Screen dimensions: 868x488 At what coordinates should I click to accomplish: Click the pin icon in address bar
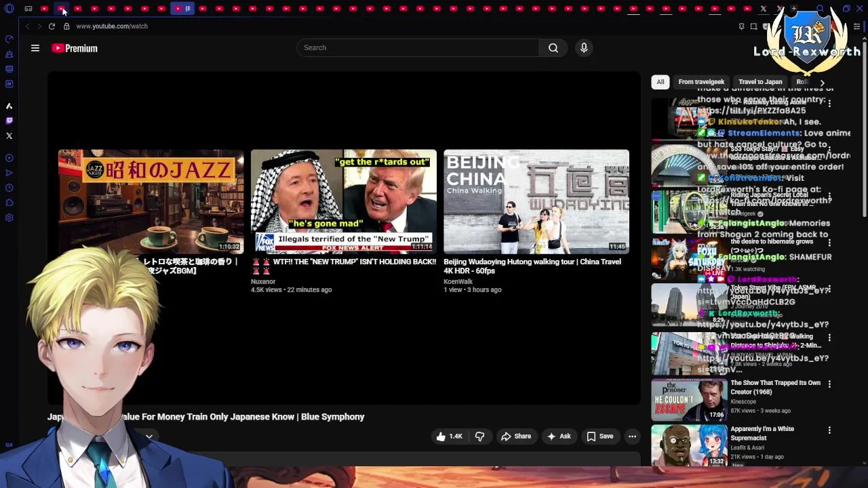click(741, 26)
